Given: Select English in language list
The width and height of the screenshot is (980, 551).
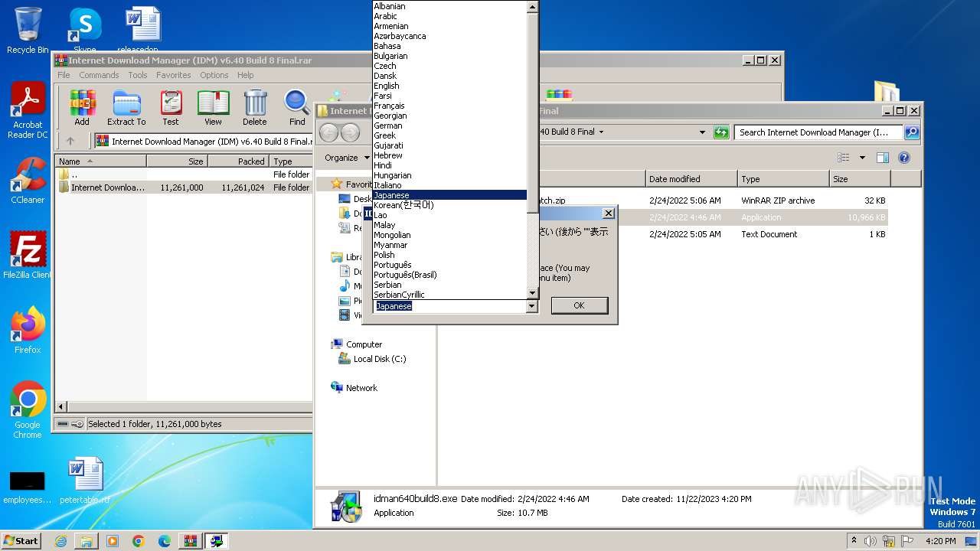Looking at the screenshot, I should tap(449, 86).
